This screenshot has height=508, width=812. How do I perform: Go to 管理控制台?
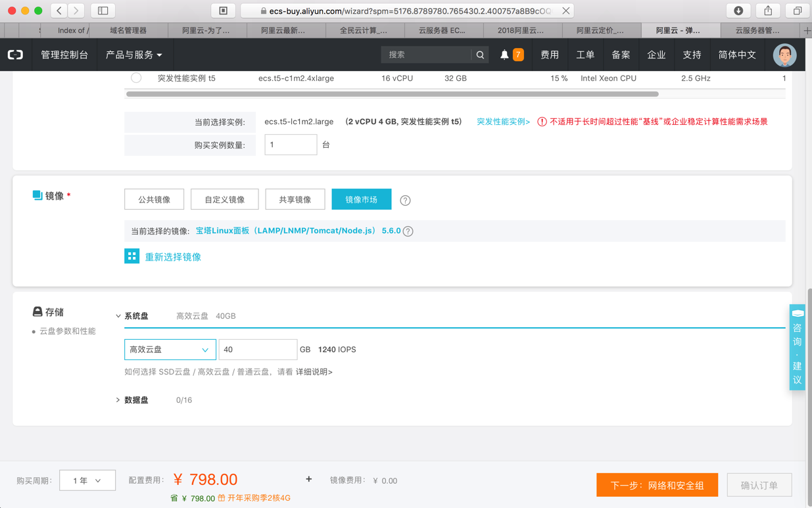64,55
